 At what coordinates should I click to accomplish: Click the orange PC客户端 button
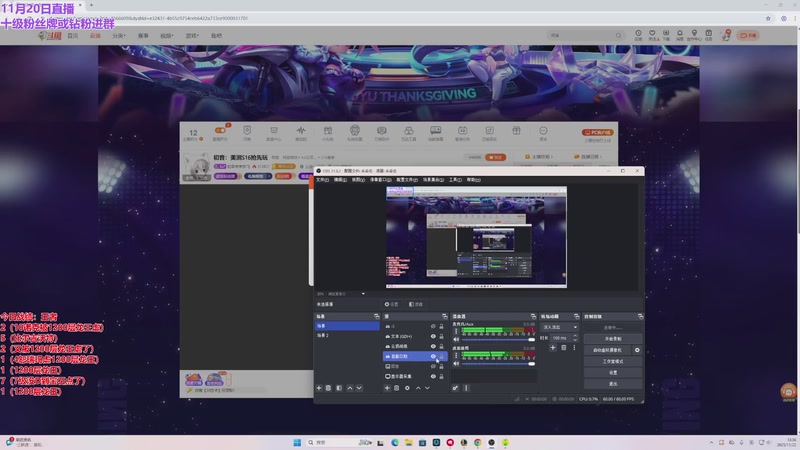coord(597,132)
